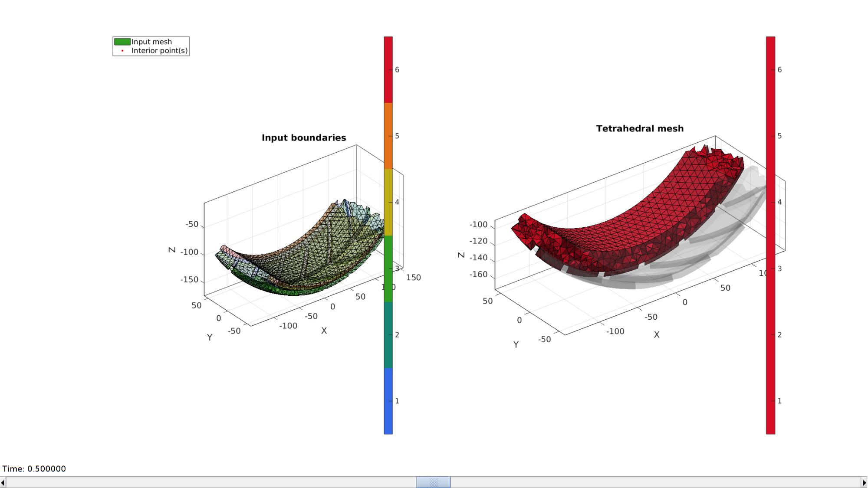
Task: Click the left plot's Z axis label
Action: 172,250
